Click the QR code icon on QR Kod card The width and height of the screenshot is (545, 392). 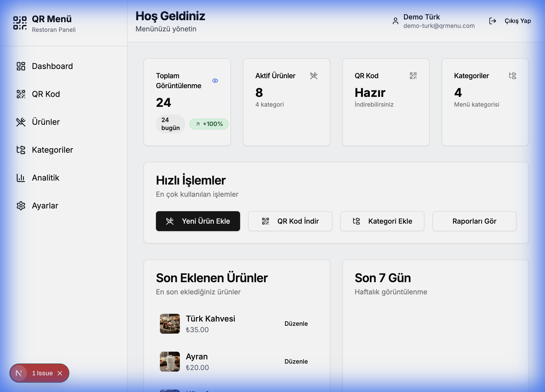click(413, 76)
